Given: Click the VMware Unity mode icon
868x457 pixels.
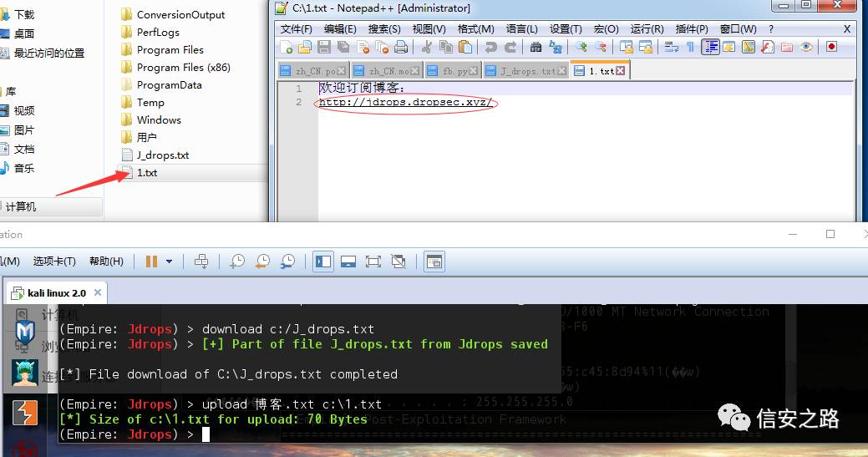Looking at the screenshot, I should click(x=398, y=262).
